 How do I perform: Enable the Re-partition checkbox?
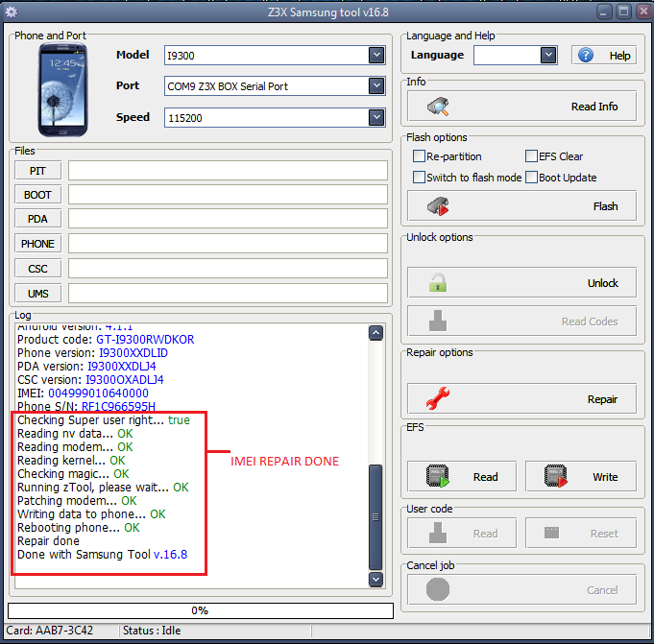pyautogui.click(x=419, y=155)
